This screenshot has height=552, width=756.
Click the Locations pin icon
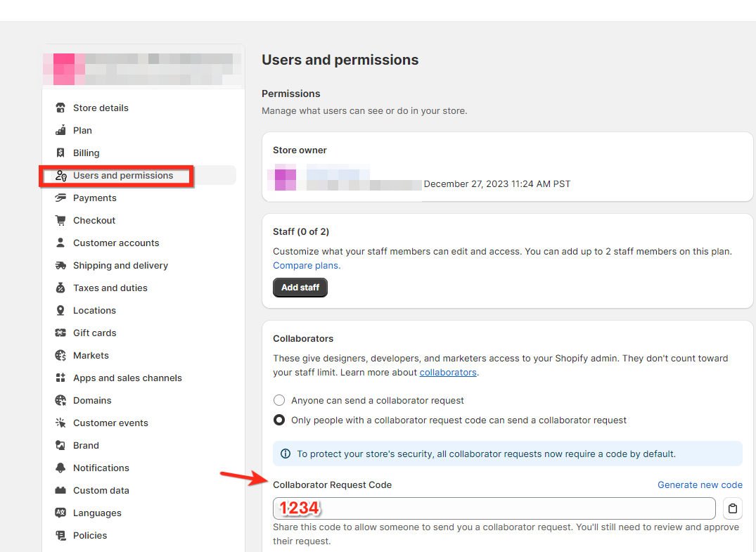tap(60, 311)
